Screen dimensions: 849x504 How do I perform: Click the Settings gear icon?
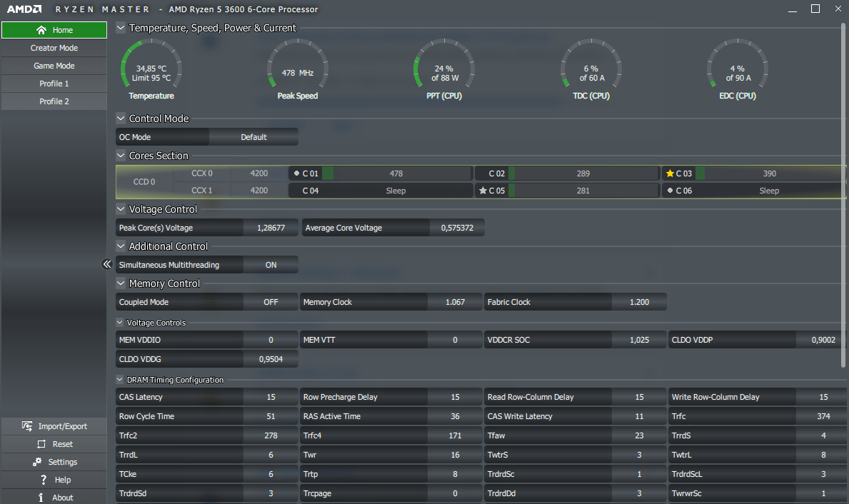tap(37, 462)
